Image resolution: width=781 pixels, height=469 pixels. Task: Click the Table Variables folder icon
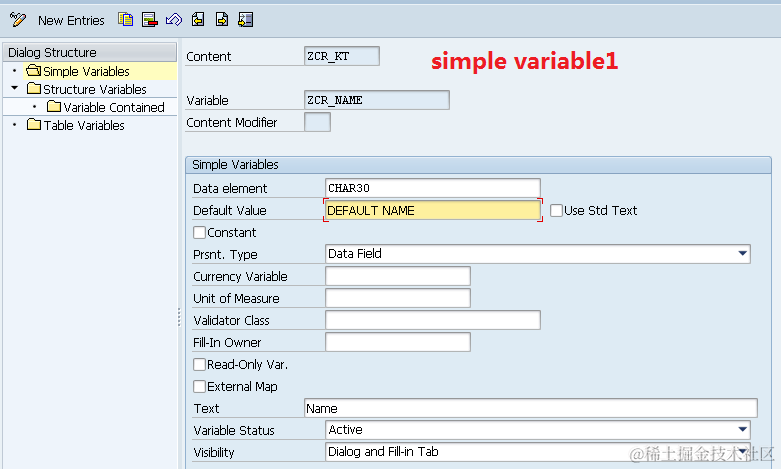(x=34, y=124)
